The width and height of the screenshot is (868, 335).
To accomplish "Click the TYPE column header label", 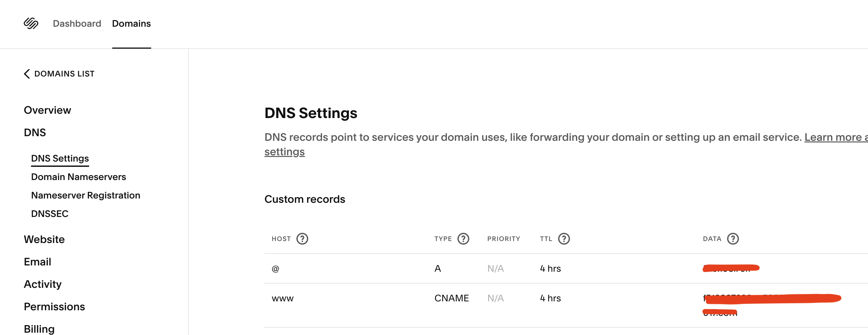I will pos(443,239).
